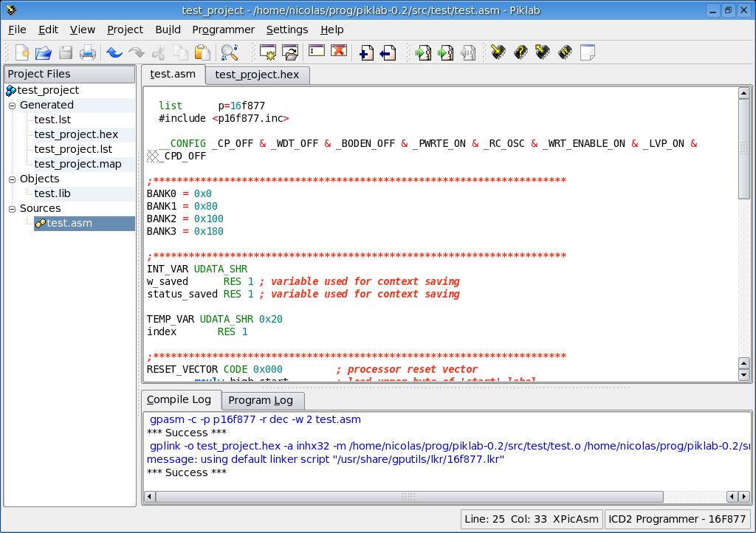Click the Paste clipboard icon

(202, 52)
